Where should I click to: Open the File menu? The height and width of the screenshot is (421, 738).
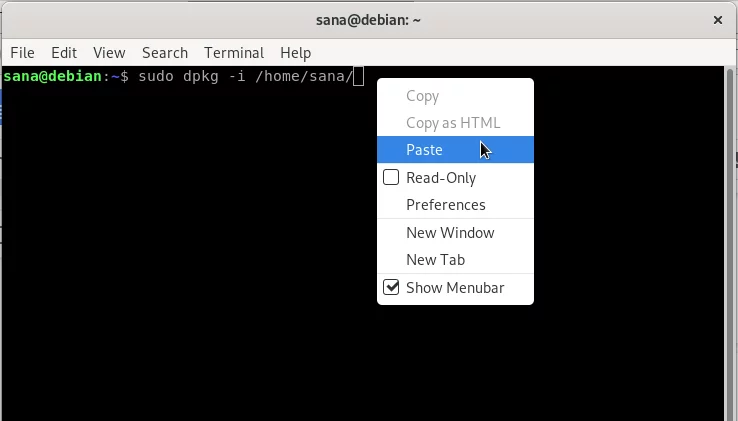[x=22, y=53]
